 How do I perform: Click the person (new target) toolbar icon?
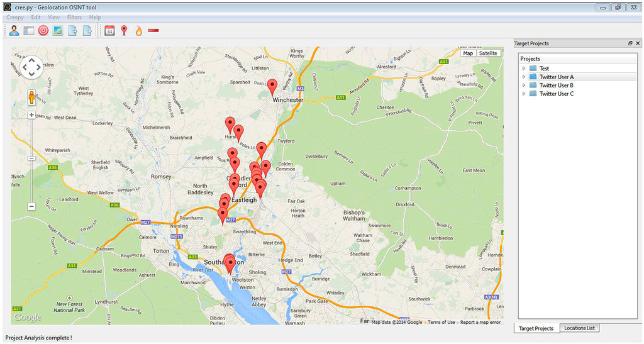click(14, 30)
